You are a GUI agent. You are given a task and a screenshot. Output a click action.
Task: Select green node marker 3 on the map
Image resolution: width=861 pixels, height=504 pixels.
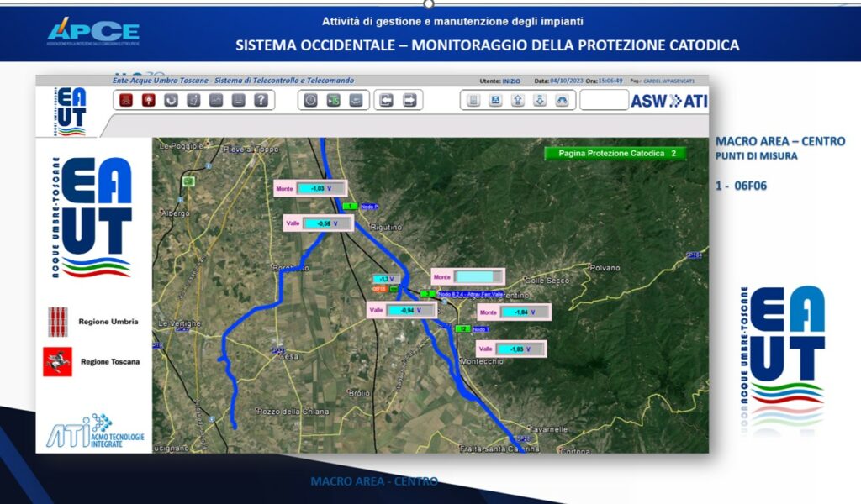click(428, 294)
